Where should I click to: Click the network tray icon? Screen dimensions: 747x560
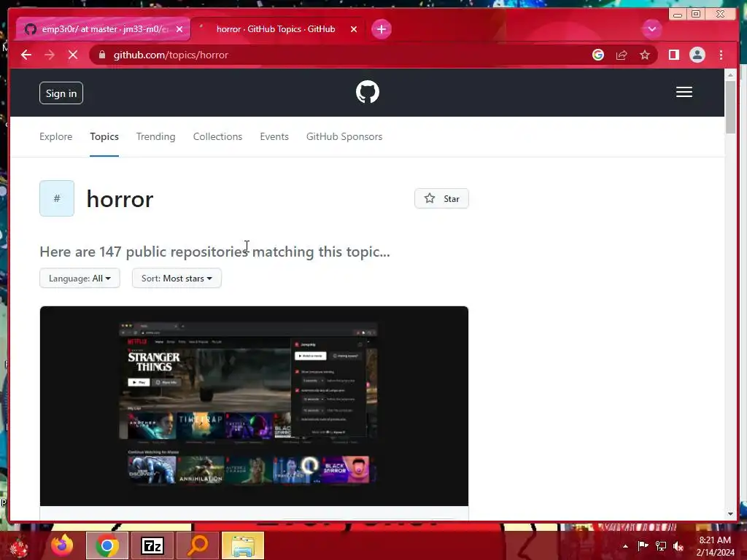click(x=661, y=546)
